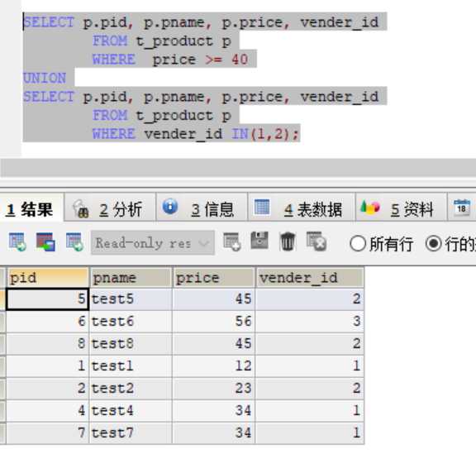Image resolution: width=476 pixels, height=454 pixels.
Task: Click the grid icon on 4 表数据 tab
Action: tap(262, 208)
